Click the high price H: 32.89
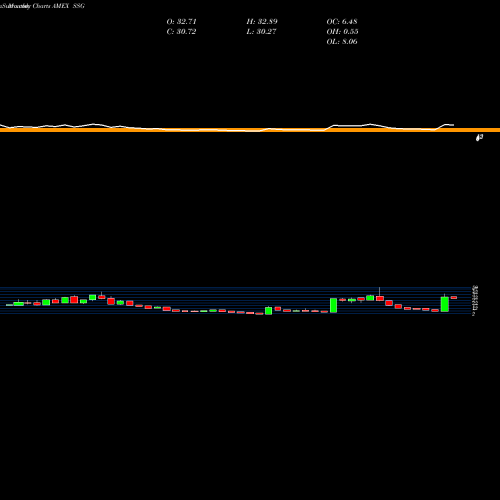This screenshot has width=500, height=500. click(262, 22)
